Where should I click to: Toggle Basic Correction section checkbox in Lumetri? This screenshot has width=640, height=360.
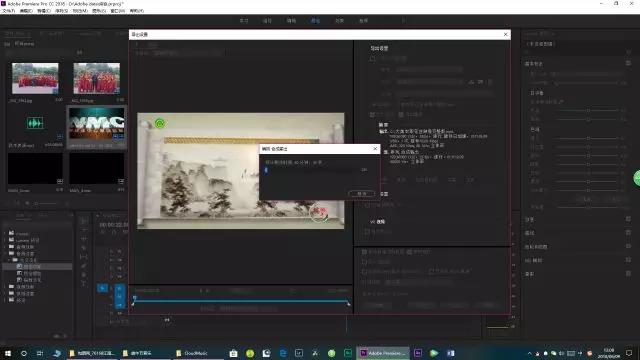628,63
